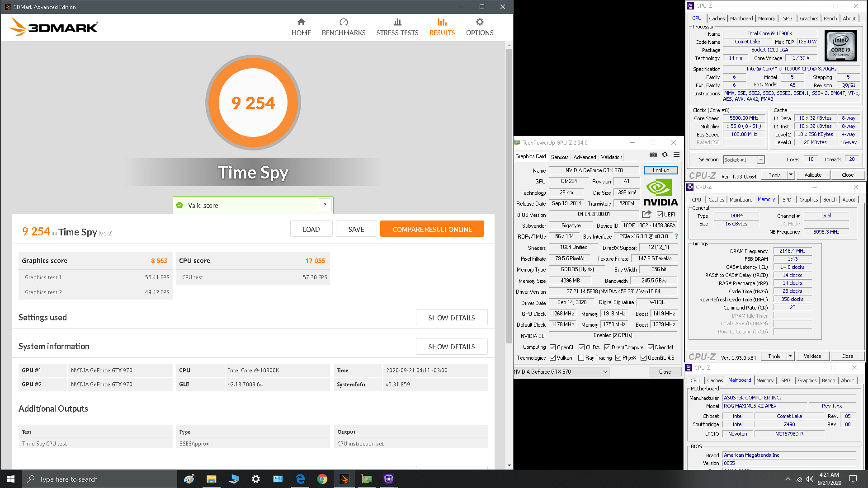Open the Benchmarks gauge icon
The height and width of the screenshot is (488, 868).
point(344,22)
